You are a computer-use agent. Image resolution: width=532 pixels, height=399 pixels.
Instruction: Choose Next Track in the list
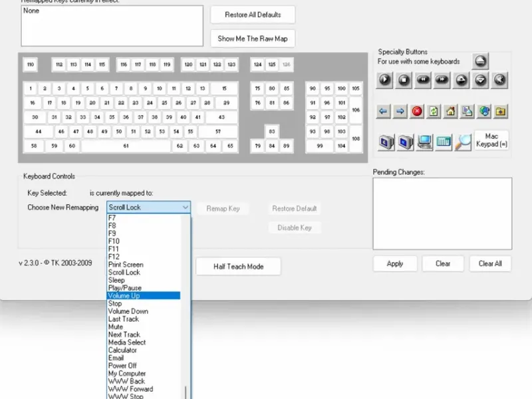point(144,334)
